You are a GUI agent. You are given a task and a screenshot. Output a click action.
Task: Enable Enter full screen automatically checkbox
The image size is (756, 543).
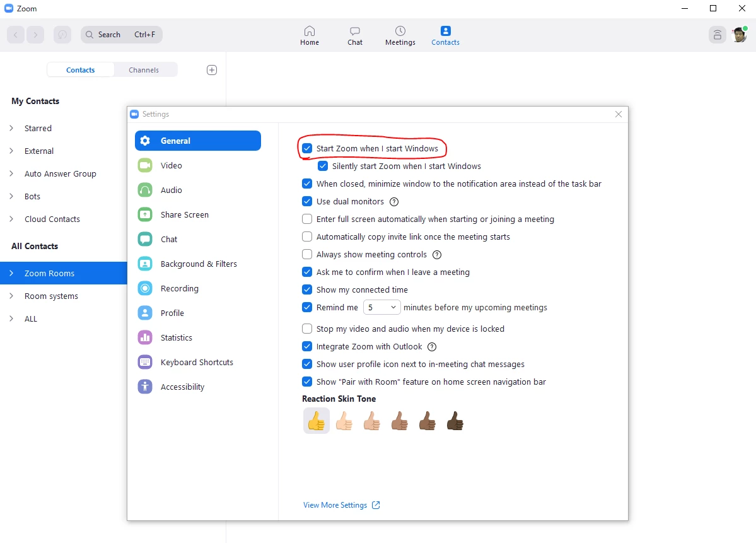tap(307, 219)
